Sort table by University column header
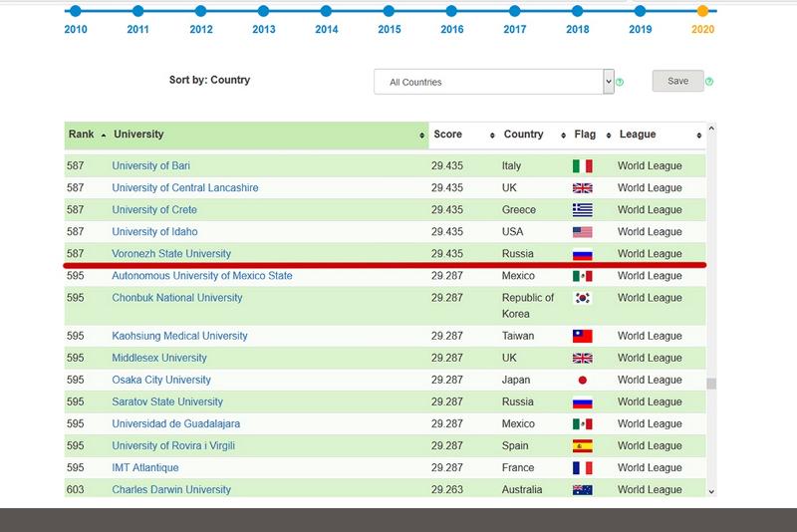 point(267,134)
